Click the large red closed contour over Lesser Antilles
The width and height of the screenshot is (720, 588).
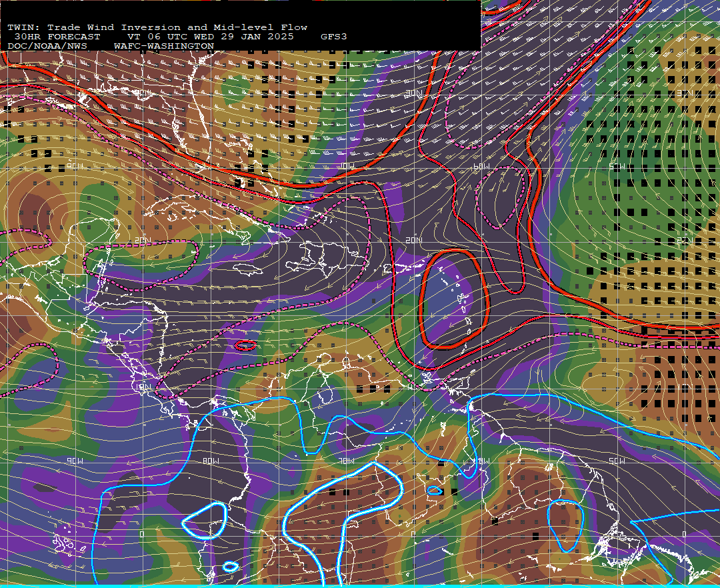pyautogui.click(x=454, y=299)
